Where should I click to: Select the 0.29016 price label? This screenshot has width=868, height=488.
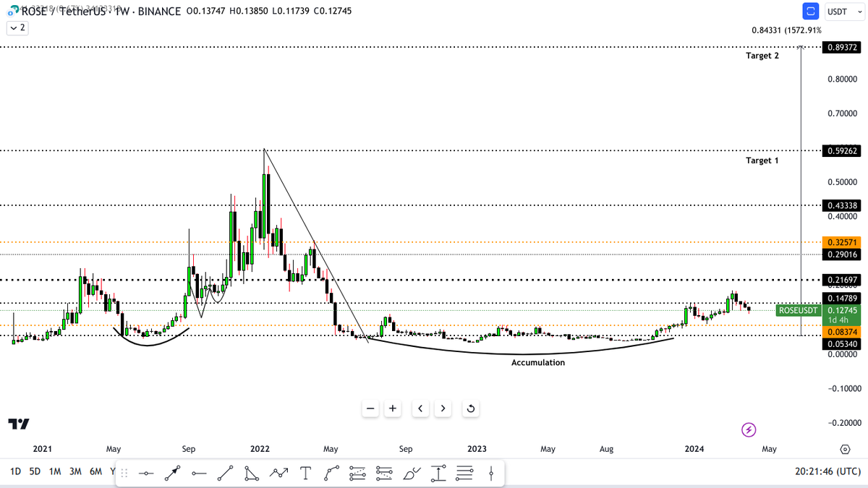pos(841,254)
